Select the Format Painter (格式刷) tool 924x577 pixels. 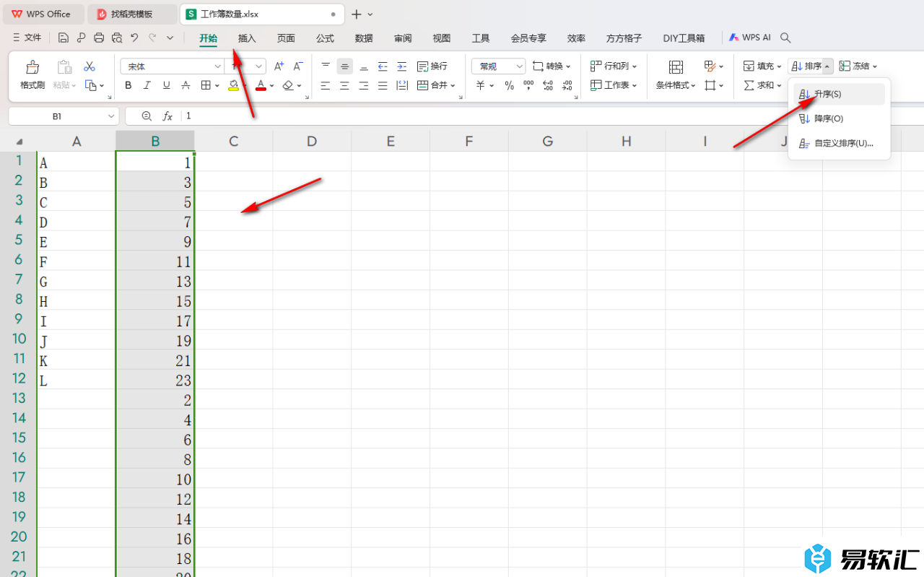coord(32,75)
